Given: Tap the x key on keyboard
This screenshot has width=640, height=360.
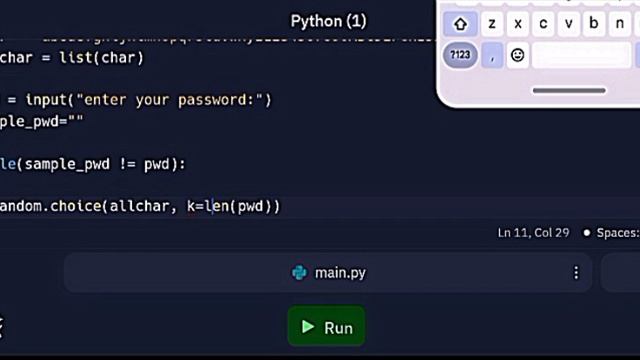Looking at the screenshot, I should click(518, 24).
